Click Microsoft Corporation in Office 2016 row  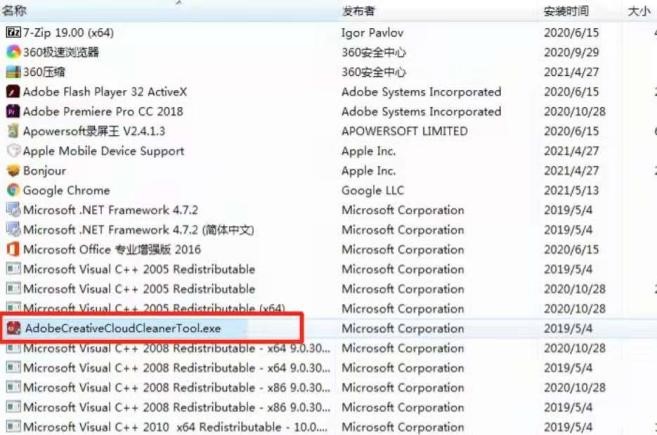403,249
